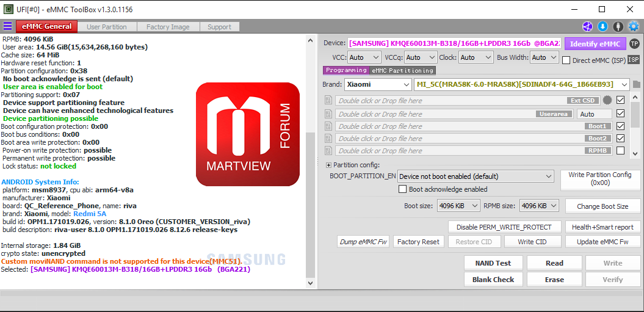Viewport: 644px width, 312px height.
Task: Open the RPMB size dropdown
Action: pos(539,206)
